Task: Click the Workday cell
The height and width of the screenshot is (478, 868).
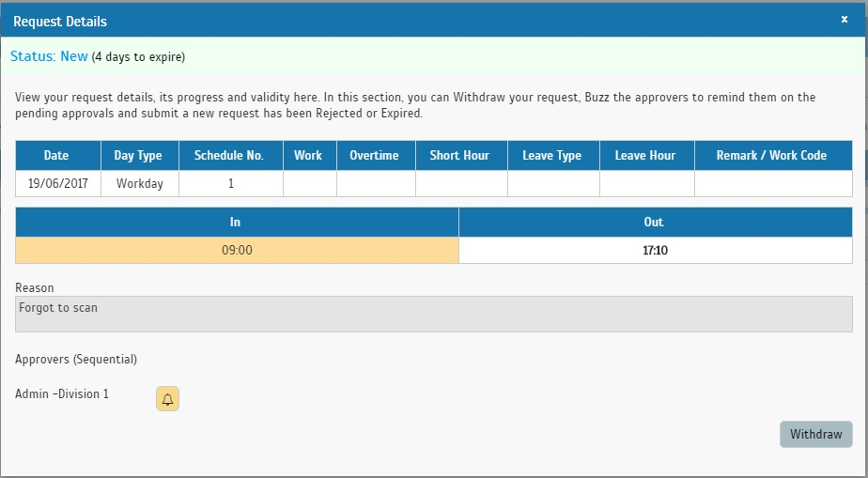Action: point(139,184)
